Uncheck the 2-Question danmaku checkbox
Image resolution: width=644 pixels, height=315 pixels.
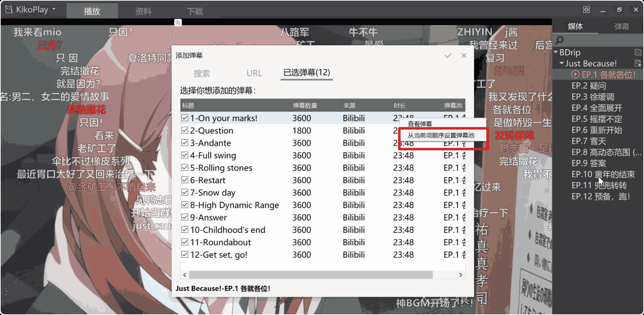pyautogui.click(x=185, y=130)
